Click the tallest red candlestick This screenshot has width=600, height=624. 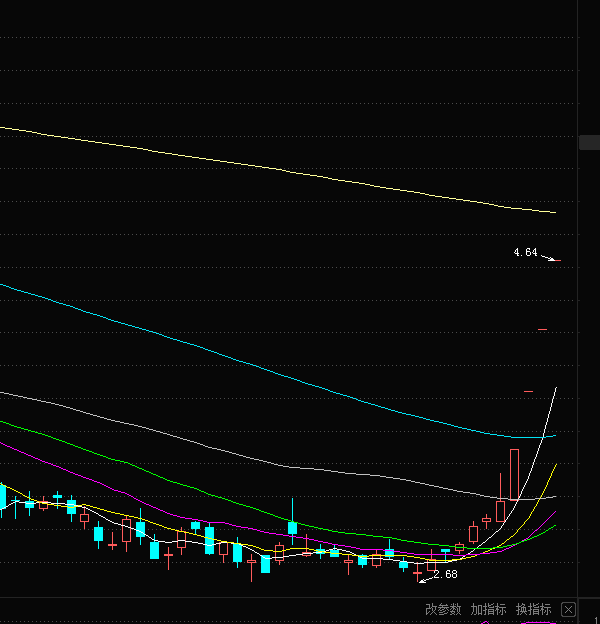point(514,475)
